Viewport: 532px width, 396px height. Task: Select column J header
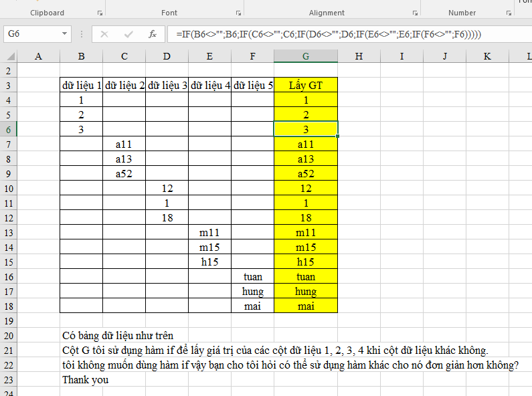(x=444, y=56)
